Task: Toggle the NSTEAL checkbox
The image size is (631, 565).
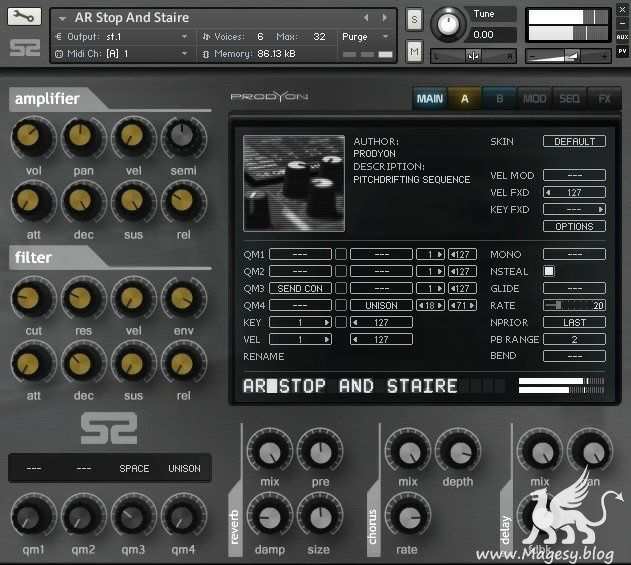Action: point(549,271)
